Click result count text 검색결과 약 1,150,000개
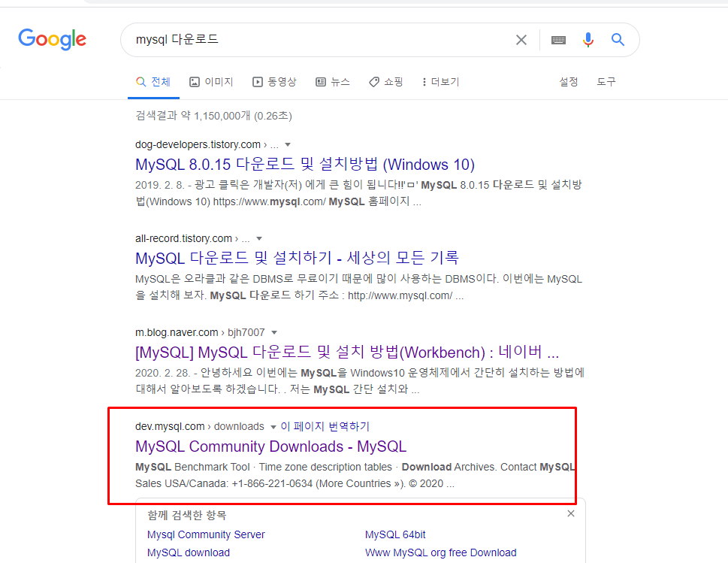 point(213,116)
